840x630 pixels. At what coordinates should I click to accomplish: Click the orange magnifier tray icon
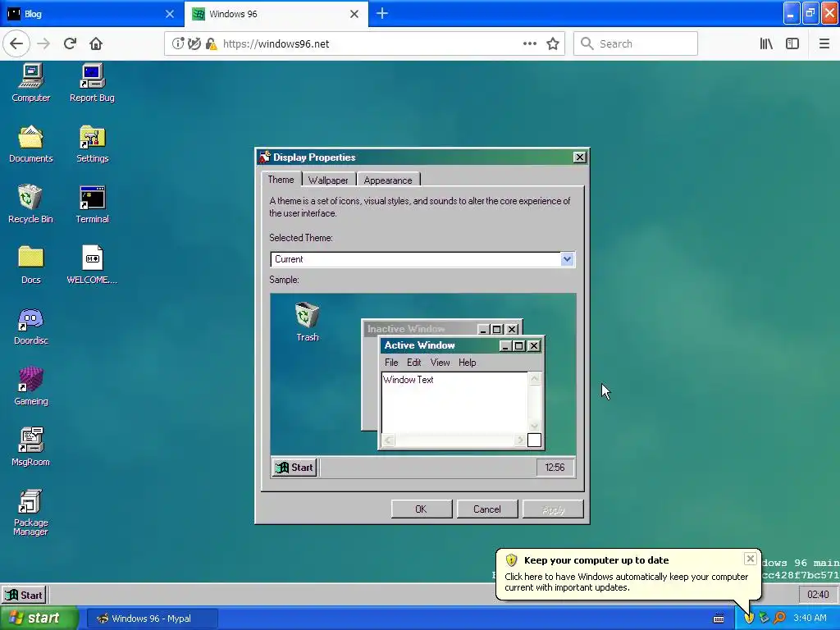(x=779, y=618)
